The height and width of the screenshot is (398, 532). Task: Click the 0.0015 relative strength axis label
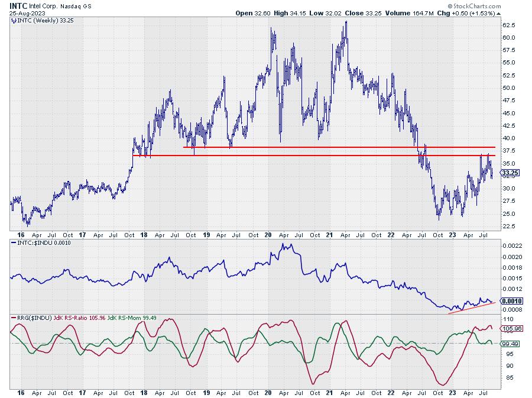tap(512, 279)
